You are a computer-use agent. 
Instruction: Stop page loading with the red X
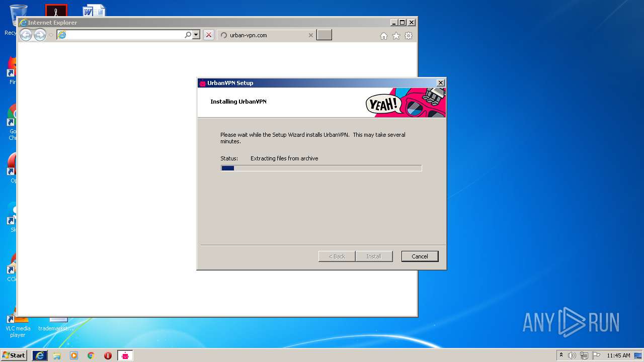[209, 35]
